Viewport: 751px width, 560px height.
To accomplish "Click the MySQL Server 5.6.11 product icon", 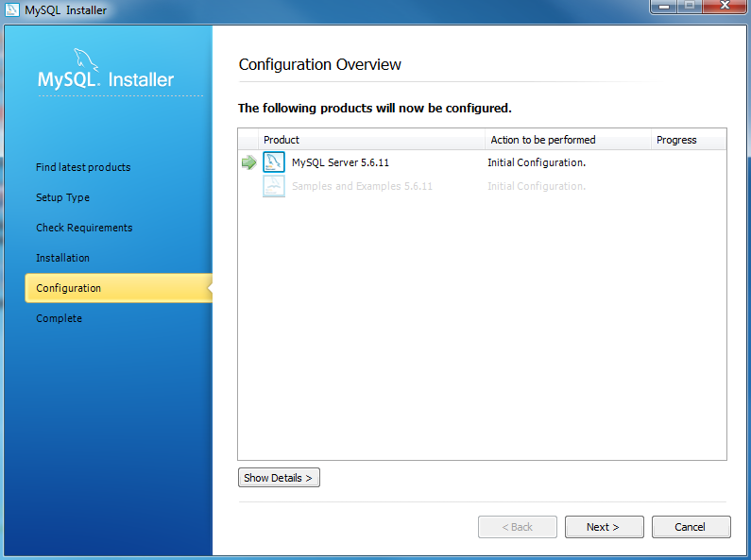I will click(x=274, y=162).
